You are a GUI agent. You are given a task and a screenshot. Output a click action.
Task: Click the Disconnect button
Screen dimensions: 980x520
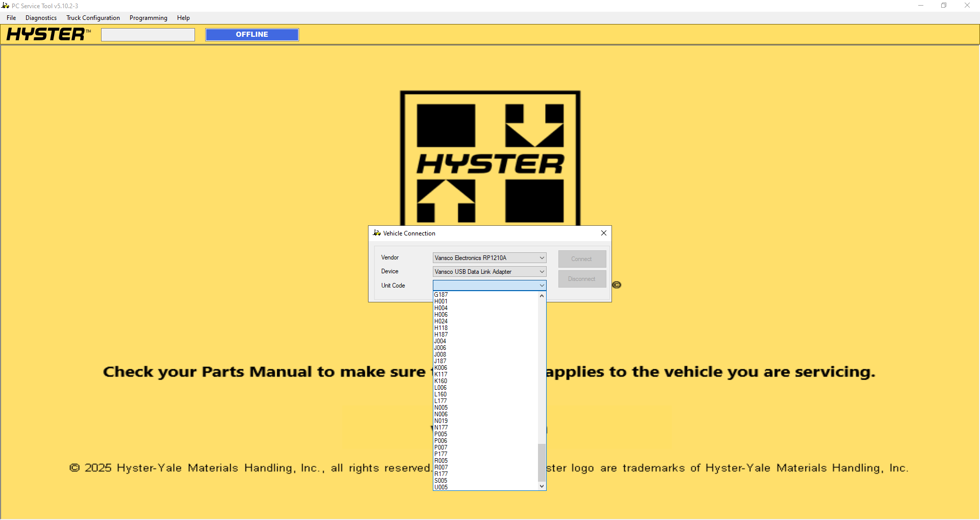(x=582, y=279)
